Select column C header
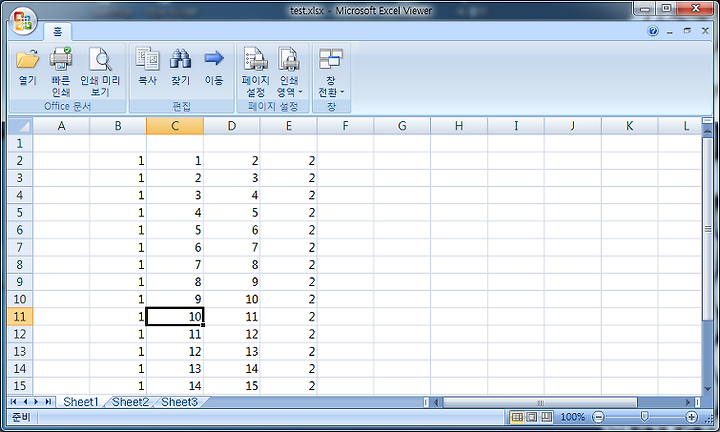 (175, 126)
